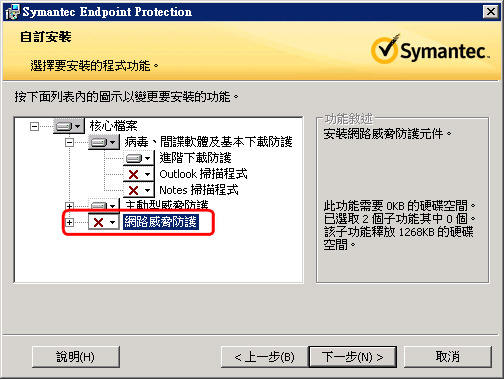Click the installer icon in title bar
Image resolution: width=504 pixels, height=380 pixels.
(x=13, y=12)
